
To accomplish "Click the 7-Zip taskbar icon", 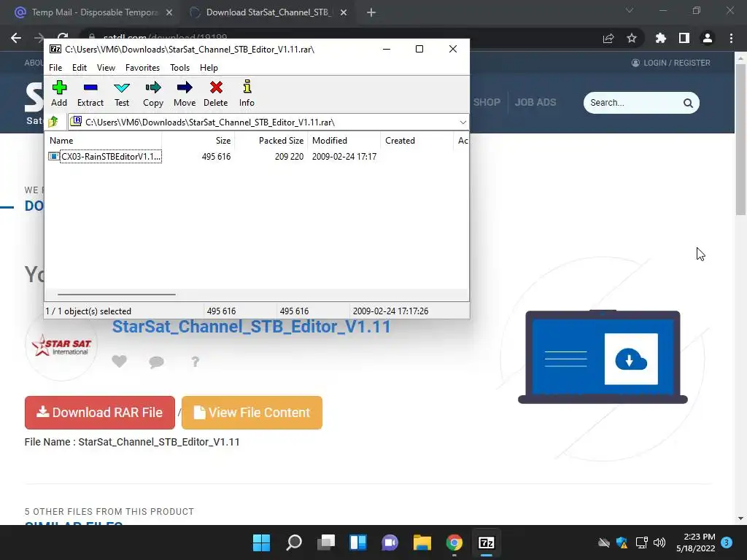I will [x=487, y=542].
